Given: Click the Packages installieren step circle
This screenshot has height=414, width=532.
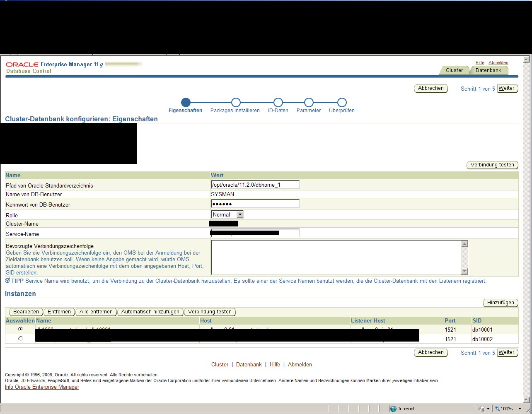Looking at the screenshot, I should [236, 102].
